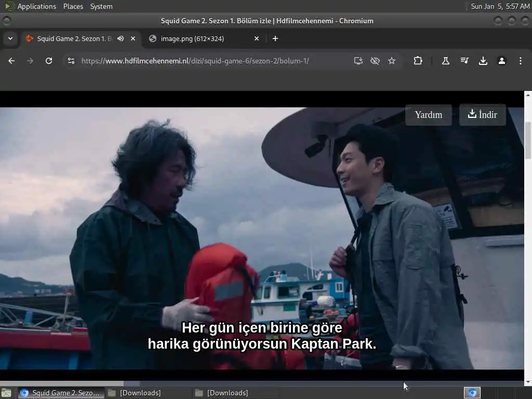Open the System menu
Viewport: 532px width, 399px height.
click(101, 6)
